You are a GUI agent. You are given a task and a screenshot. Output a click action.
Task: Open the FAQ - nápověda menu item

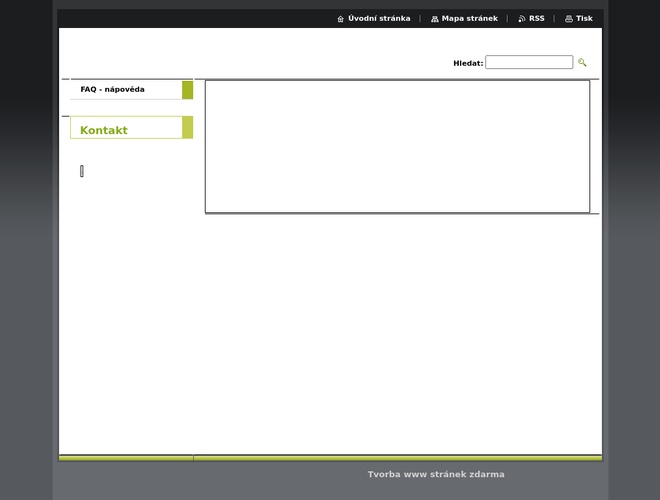tap(112, 90)
